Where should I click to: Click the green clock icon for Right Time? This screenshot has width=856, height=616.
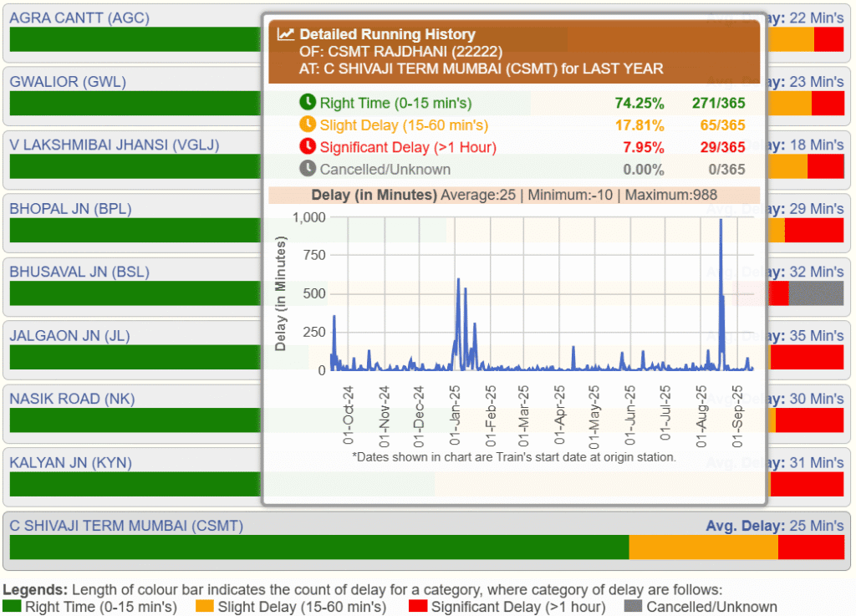(x=308, y=103)
